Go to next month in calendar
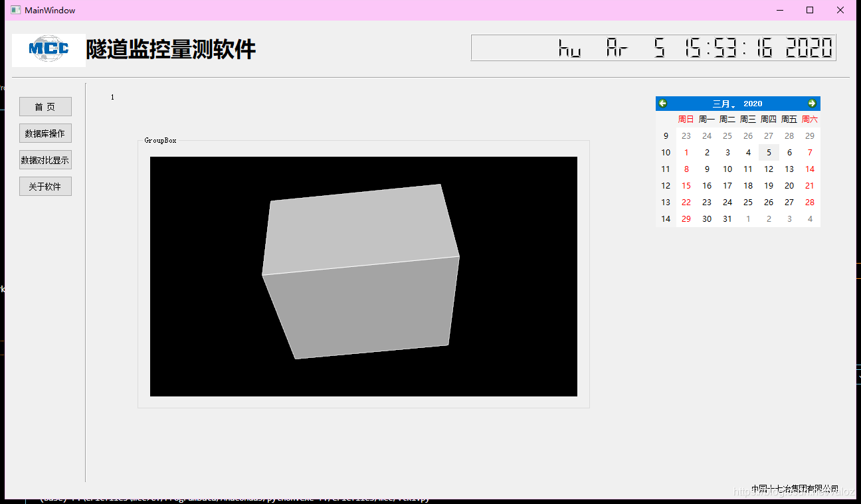The height and width of the screenshot is (504, 861). (812, 104)
